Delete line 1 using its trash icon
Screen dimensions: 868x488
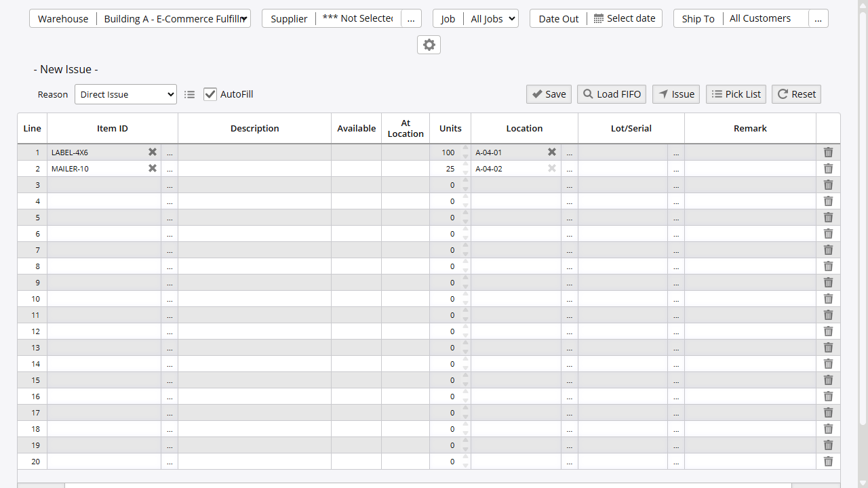[x=828, y=152]
